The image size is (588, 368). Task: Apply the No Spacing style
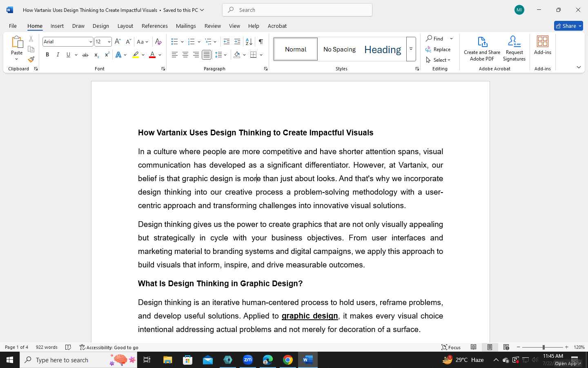tap(339, 49)
